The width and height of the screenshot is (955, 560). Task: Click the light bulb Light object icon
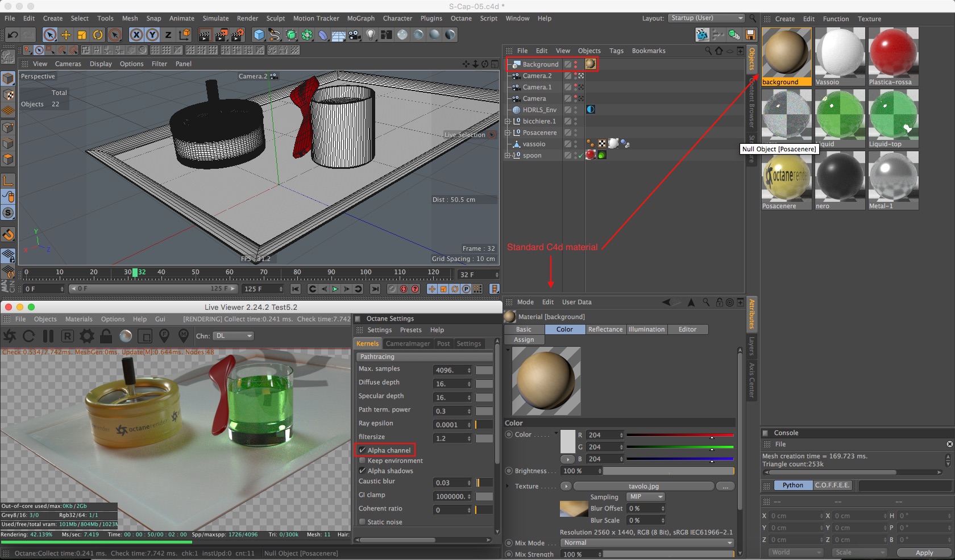pos(371,35)
